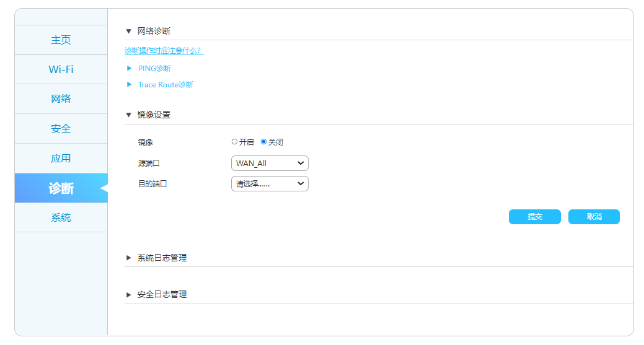This screenshot has width=644, height=345.
Task: Open the 网络 sidebar tab
Action: tap(61, 99)
